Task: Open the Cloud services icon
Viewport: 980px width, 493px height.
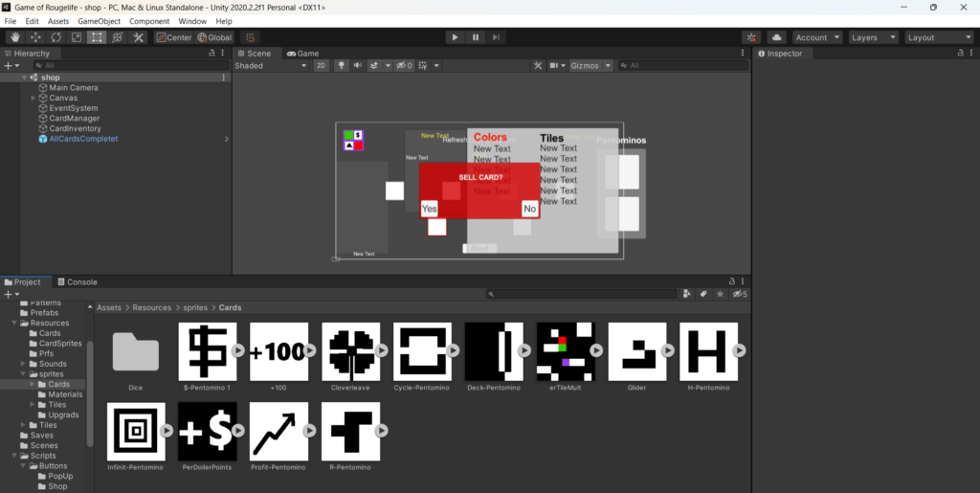Action: (x=776, y=37)
